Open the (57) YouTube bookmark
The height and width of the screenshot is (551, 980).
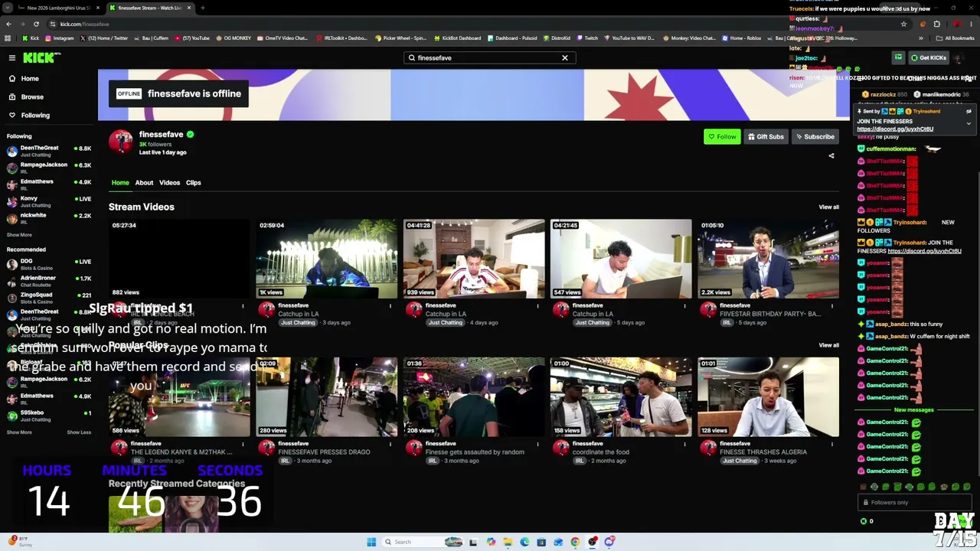pos(192,38)
